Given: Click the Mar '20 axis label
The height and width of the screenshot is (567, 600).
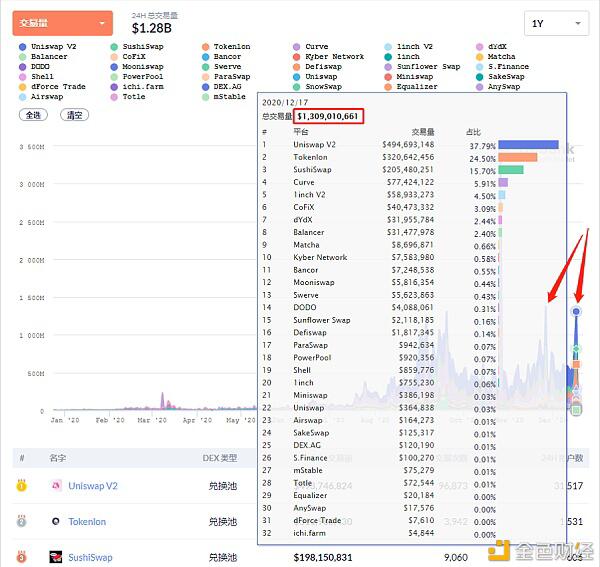Looking at the screenshot, I should coord(152,420).
